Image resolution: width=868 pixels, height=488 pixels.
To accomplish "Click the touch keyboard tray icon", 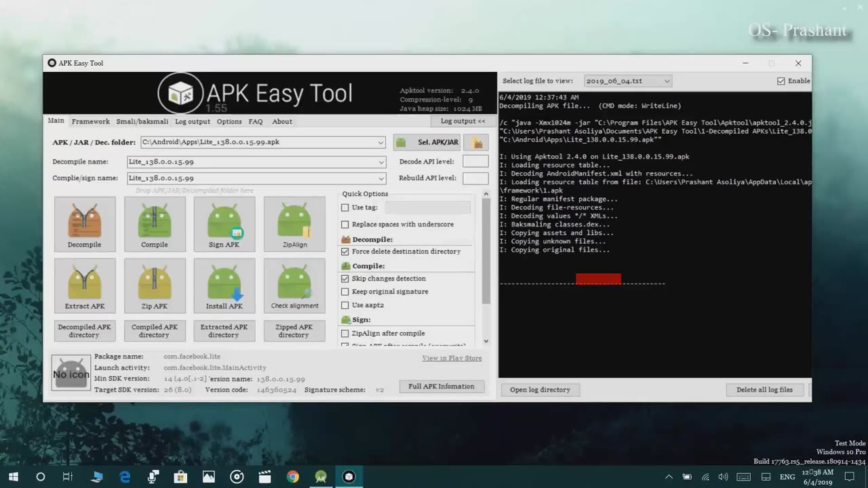I will pos(743,476).
